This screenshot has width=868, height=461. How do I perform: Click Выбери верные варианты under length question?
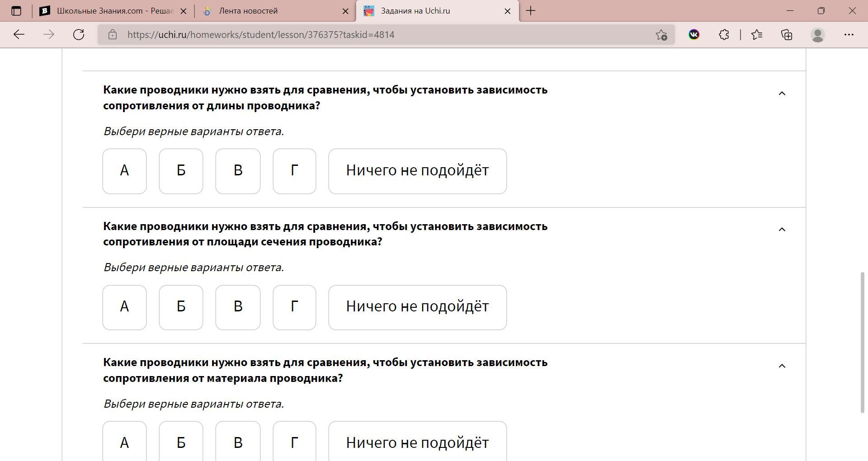coord(193,132)
